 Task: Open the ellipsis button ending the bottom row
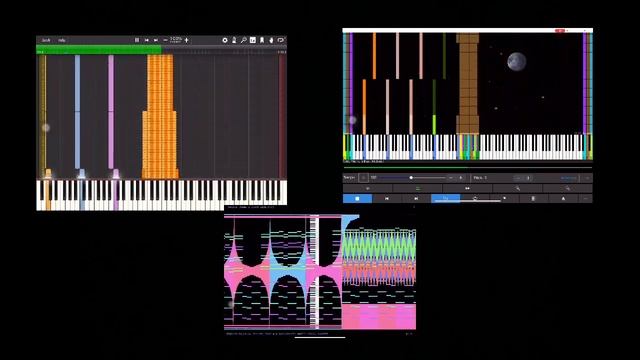click(x=586, y=198)
